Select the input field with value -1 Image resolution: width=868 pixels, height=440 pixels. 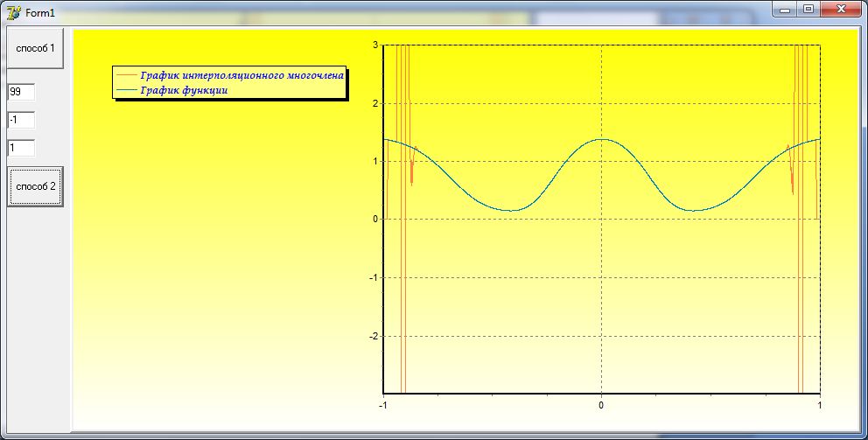coord(22,120)
